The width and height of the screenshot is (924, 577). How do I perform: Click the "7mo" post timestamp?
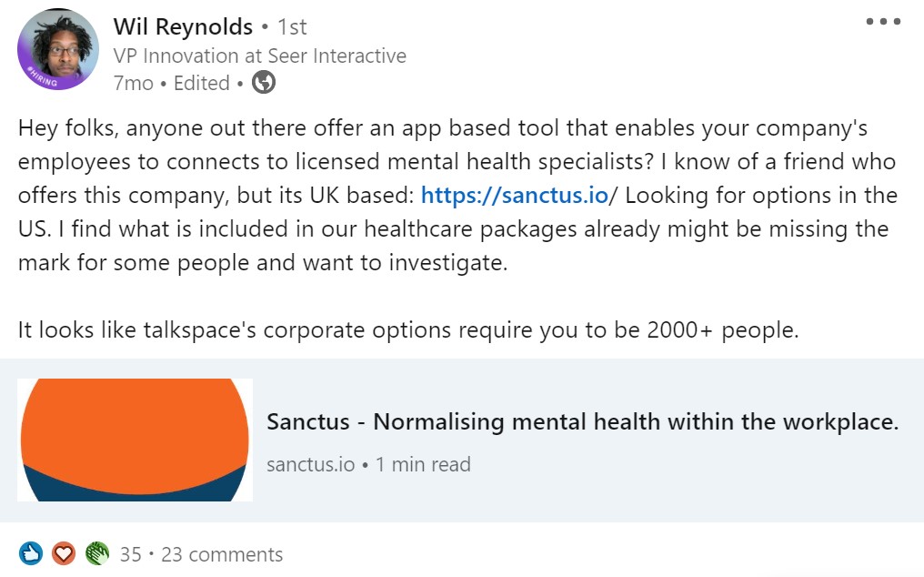133,83
